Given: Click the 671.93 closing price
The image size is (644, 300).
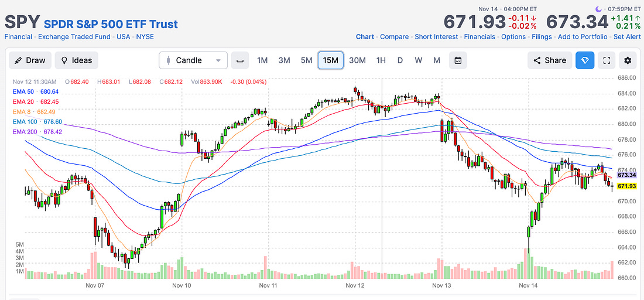Looking at the screenshot, I should (474, 22).
